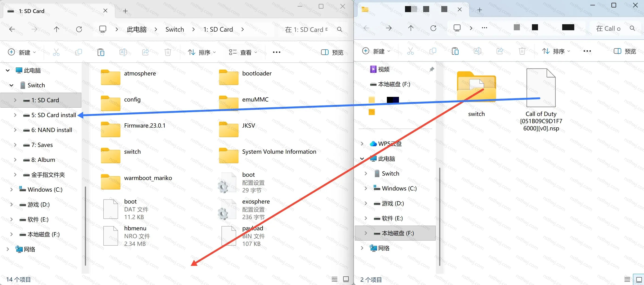Click Rename icon in SD Card window toolbar
Viewport: 644px width, 285px height.
pyautogui.click(x=123, y=52)
